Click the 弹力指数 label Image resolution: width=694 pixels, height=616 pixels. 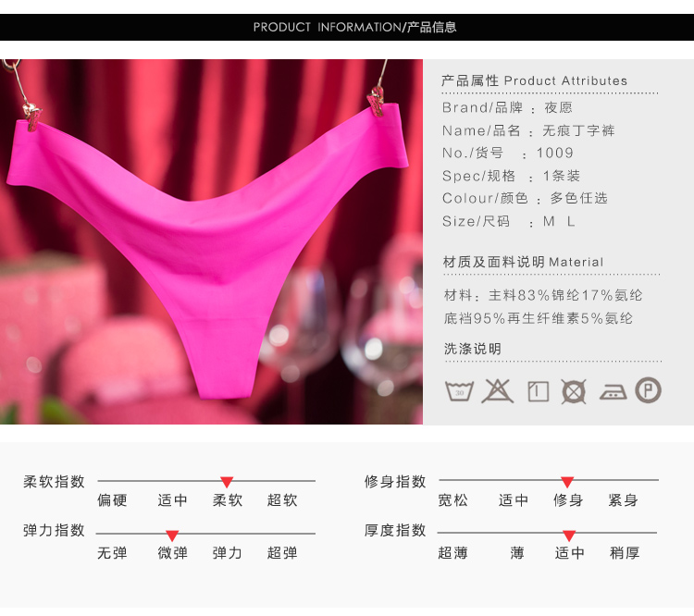pos(54,530)
